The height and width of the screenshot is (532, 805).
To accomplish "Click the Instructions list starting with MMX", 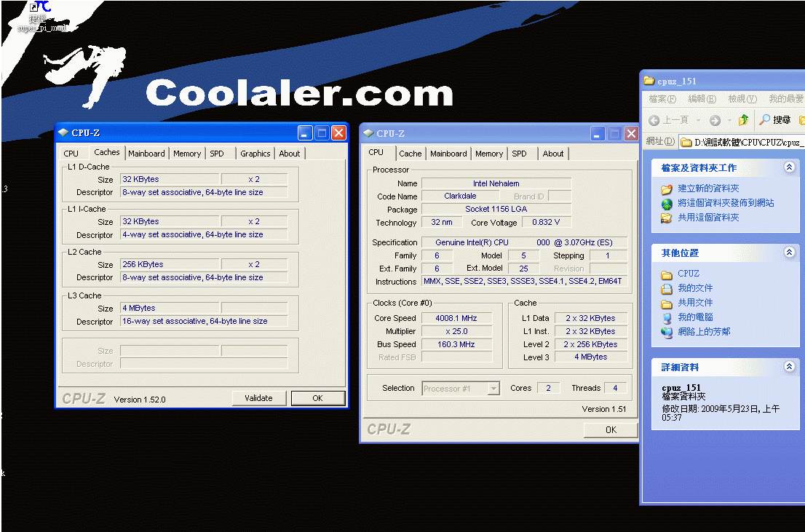I will 524,282.
